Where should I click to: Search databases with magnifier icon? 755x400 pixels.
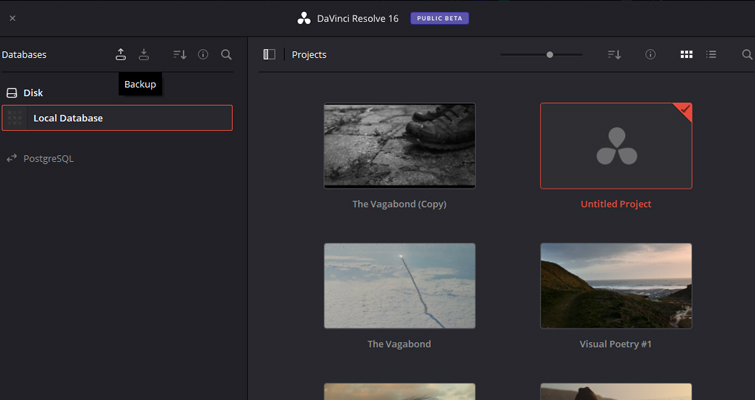point(227,55)
